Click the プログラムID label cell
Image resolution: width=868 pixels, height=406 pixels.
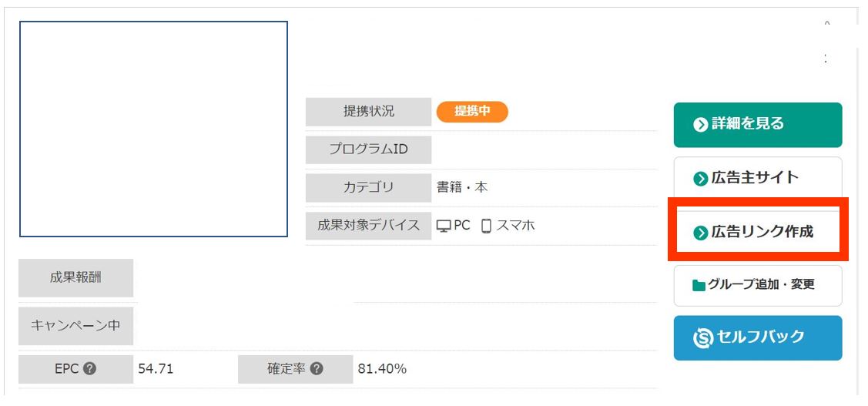[x=368, y=149]
